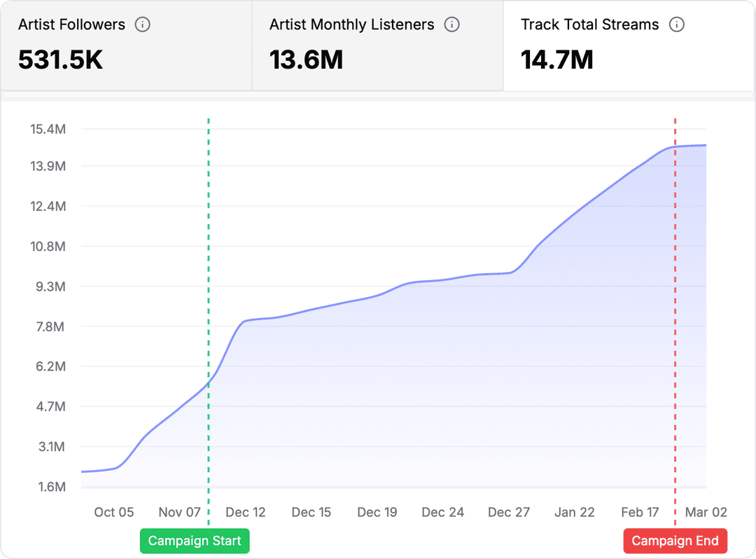Select the Artist Monthly Listeners metric card
Image resolution: width=756 pixels, height=559 pixels.
(x=378, y=45)
